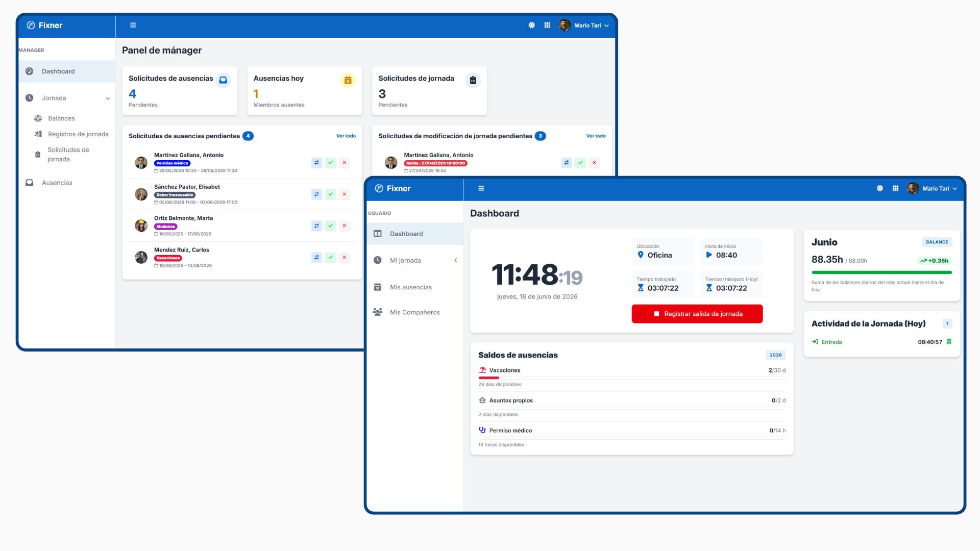The width and height of the screenshot is (980, 551).
Task: Click Vacaciones red progress bar
Action: [x=488, y=378]
